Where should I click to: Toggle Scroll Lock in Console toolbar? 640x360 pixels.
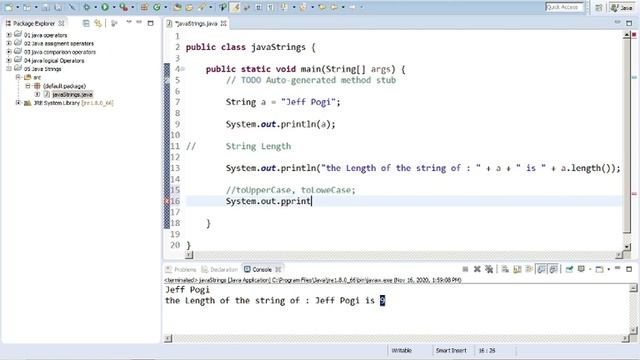(x=517, y=269)
